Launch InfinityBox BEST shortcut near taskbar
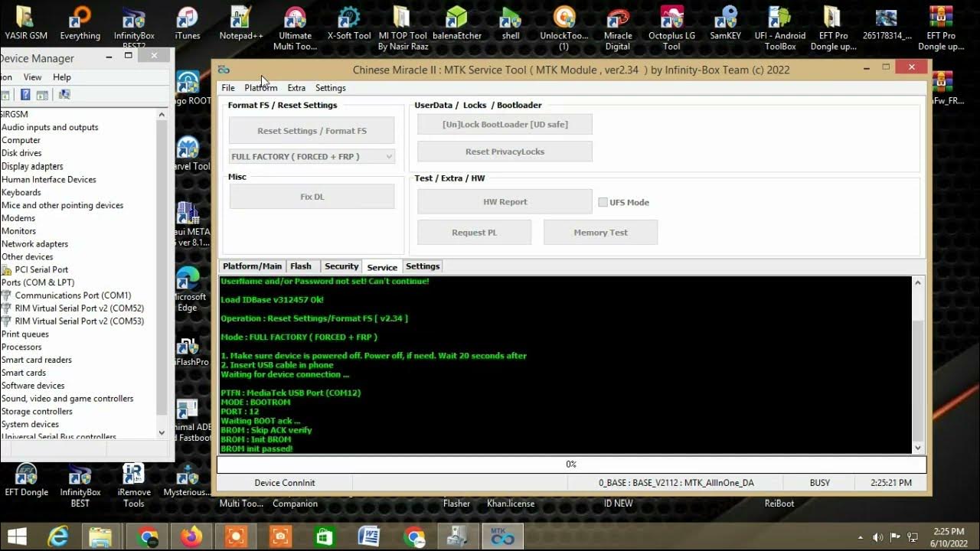This screenshot has width=980, height=551. [80, 484]
